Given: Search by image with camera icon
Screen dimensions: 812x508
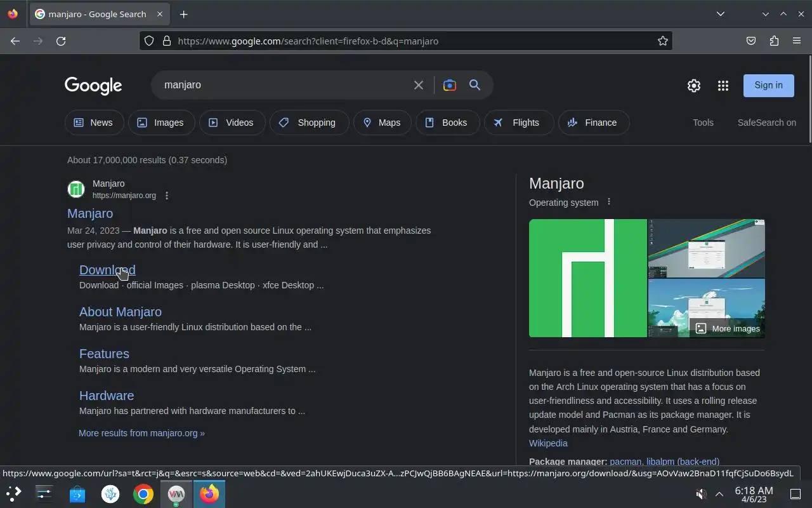Looking at the screenshot, I should pos(450,85).
